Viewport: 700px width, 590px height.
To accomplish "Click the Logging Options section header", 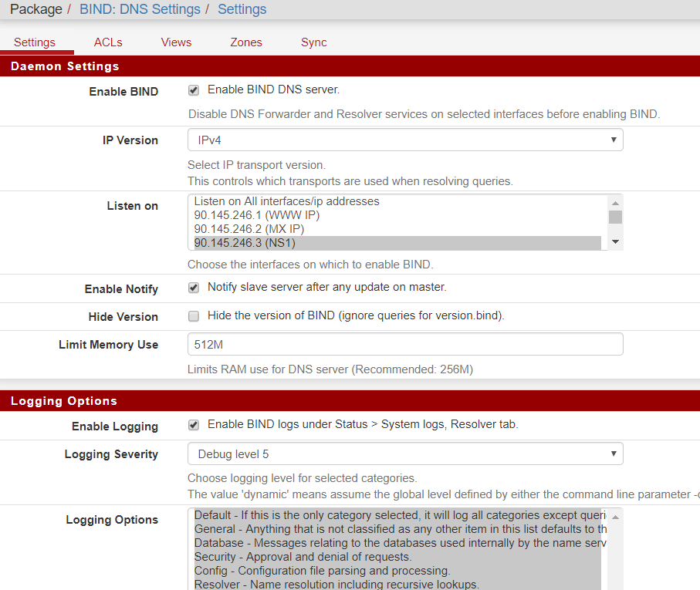I will tap(350, 401).
